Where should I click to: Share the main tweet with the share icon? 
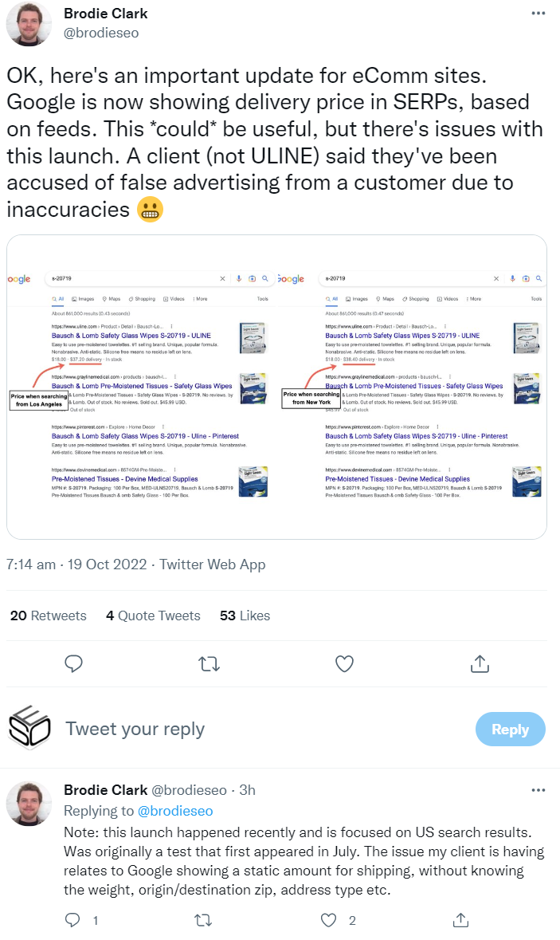click(x=480, y=663)
